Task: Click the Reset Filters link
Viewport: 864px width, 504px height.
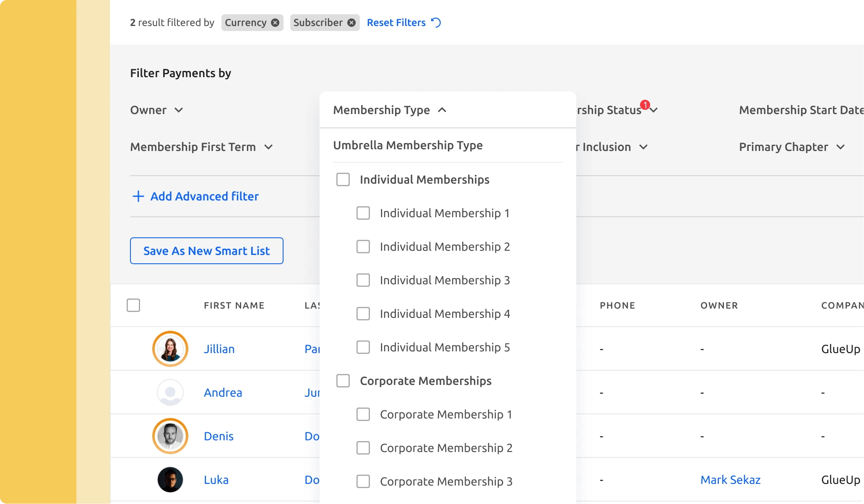Action: click(x=403, y=22)
